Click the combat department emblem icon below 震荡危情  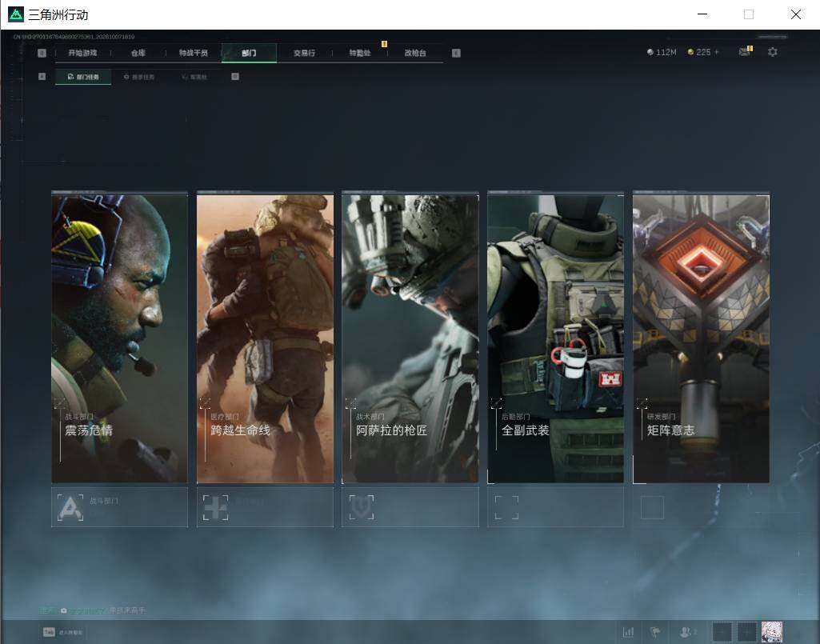70,507
